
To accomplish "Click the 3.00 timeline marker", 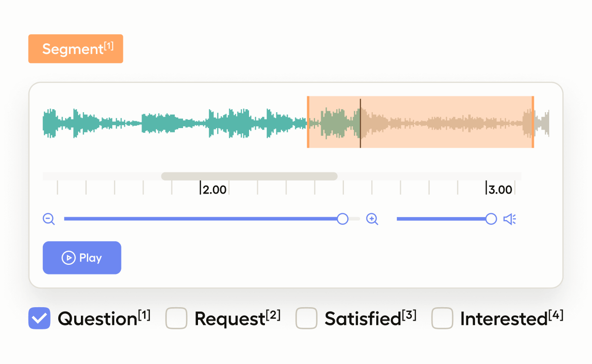I will 499,189.
